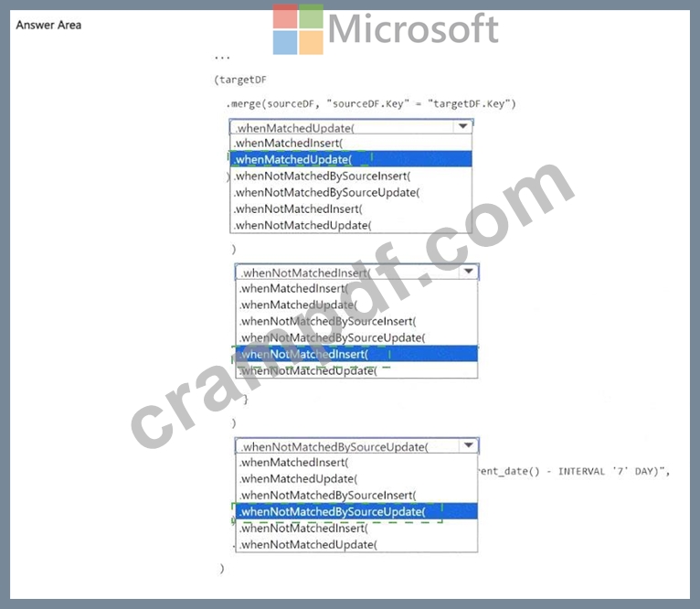Image resolution: width=700 pixels, height=609 pixels.
Task: Pick highlighted .whenNotMatchedBySourceUpdate( in third list
Action: coord(356,511)
